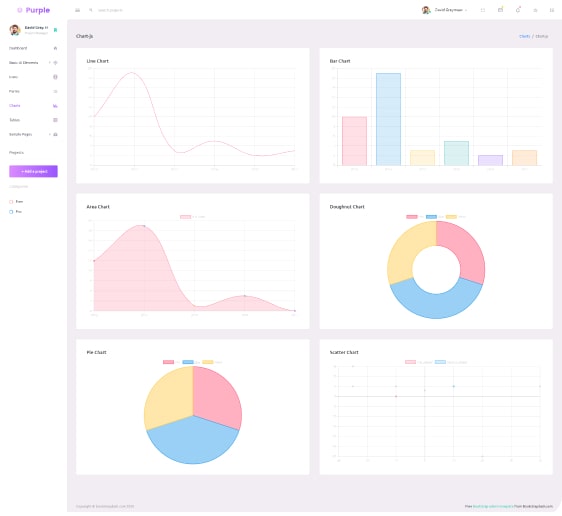Image resolution: width=562 pixels, height=516 pixels.
Task: Toggle the blue checkbox under Categories
Action: [11, 212]
